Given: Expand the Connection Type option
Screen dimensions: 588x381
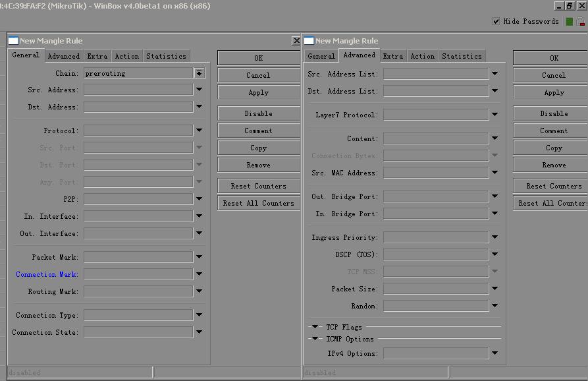Looking at the screenshot, I should tap(199, 315).
